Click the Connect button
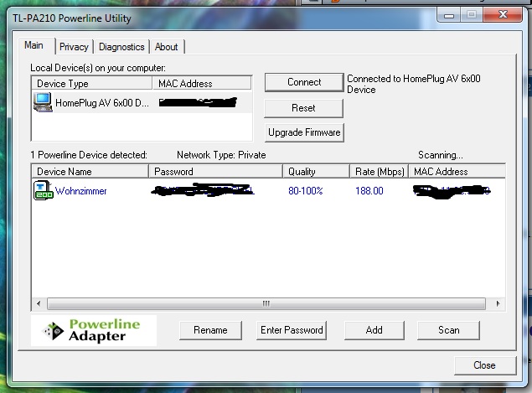The image size is (532, 393). coord(304,82)
